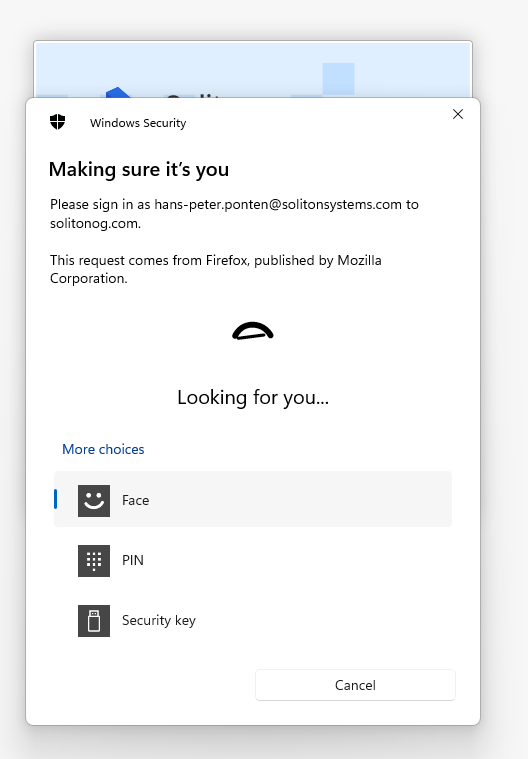
Task: Click the More choices link
Action: click(x=103, y=449)
